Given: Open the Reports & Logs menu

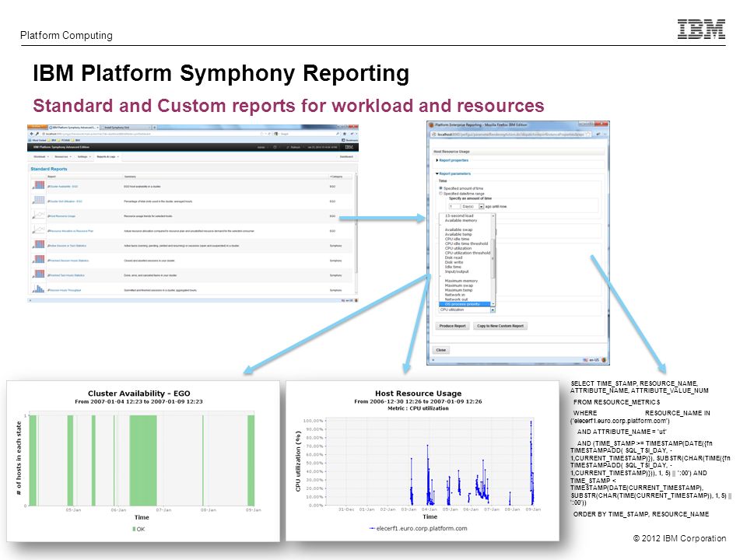Looking at the screenshot, I should 107,156.
